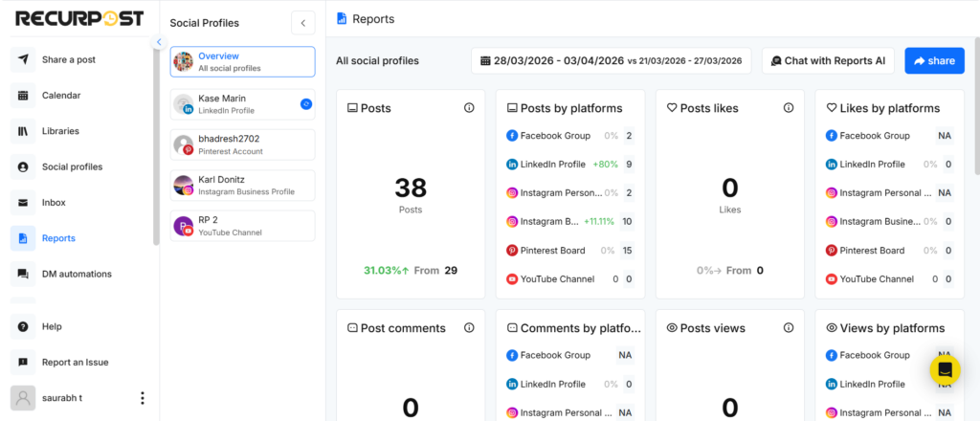
Task: Click the 31.03% increase text
Action: (387, 271)
